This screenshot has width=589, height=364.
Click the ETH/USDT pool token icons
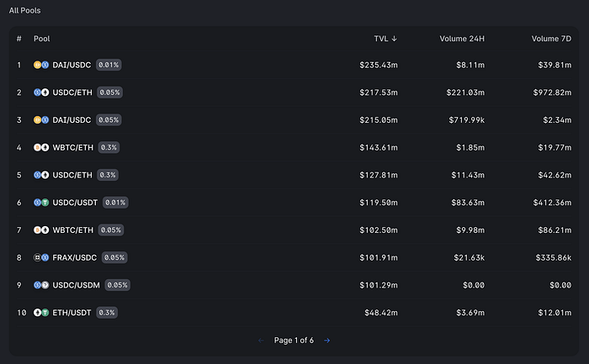(41, 313)
